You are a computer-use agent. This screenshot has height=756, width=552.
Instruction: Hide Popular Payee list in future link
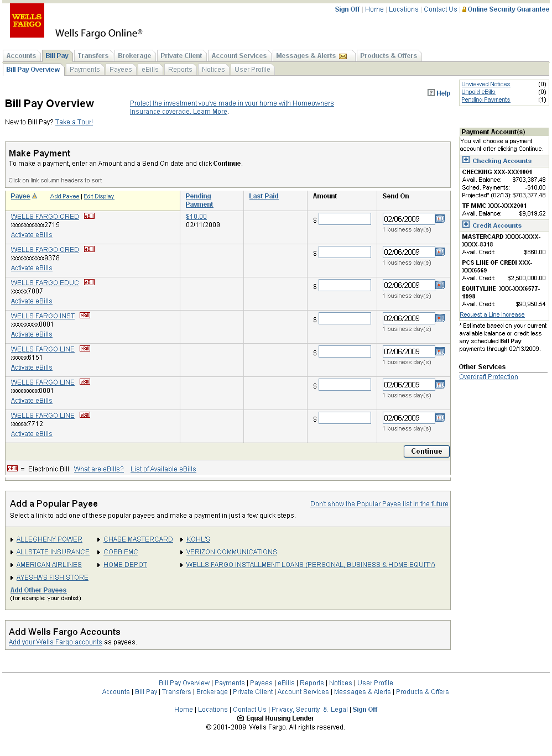pos(379,504)
